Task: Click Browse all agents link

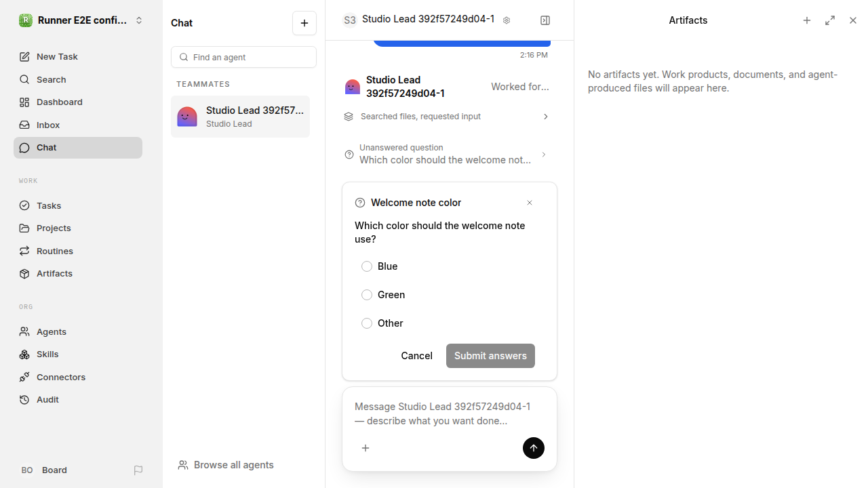Action: [x=226, y=465]
